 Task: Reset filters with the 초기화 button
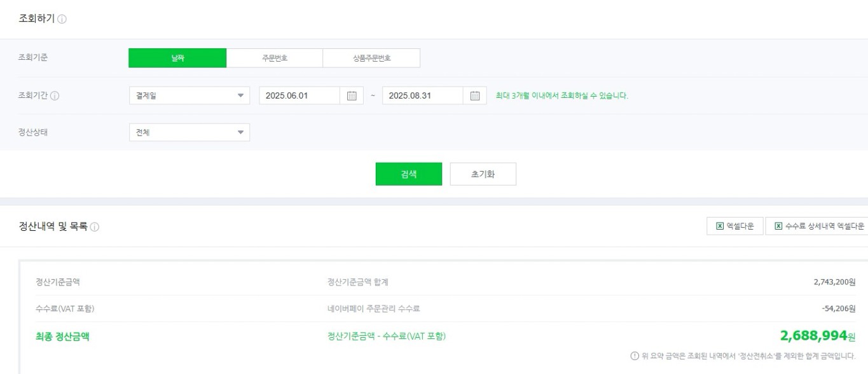(x=483, y=174)
